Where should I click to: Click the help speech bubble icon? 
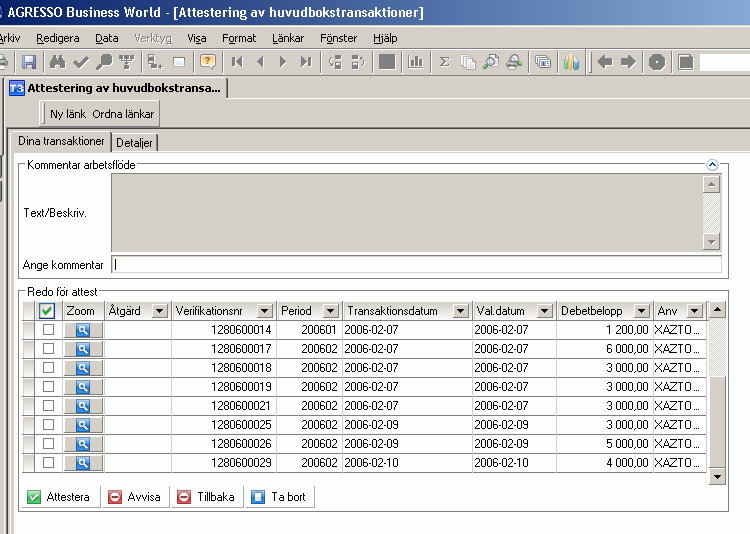[208, 62]
